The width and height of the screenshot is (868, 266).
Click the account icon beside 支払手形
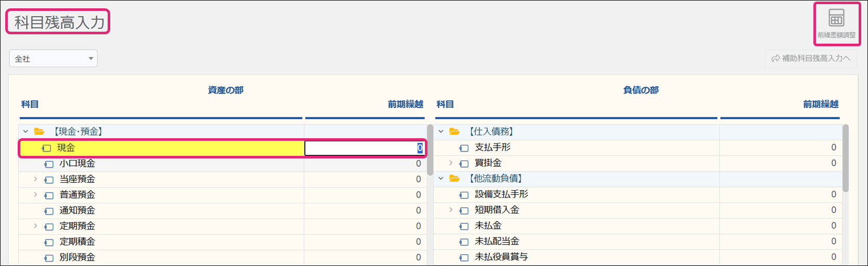pos(464,148)
